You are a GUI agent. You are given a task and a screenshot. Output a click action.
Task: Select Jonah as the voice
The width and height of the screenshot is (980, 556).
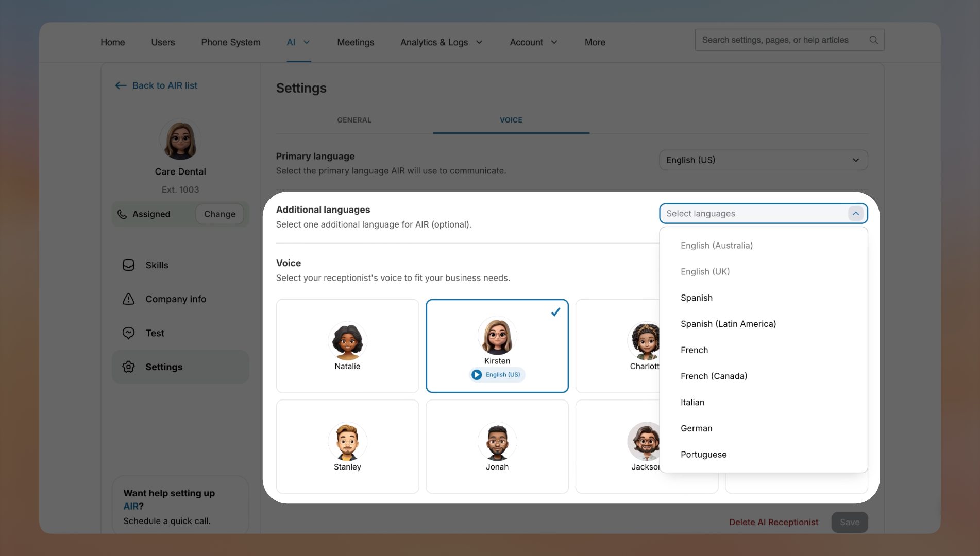[x=496, y=446]
